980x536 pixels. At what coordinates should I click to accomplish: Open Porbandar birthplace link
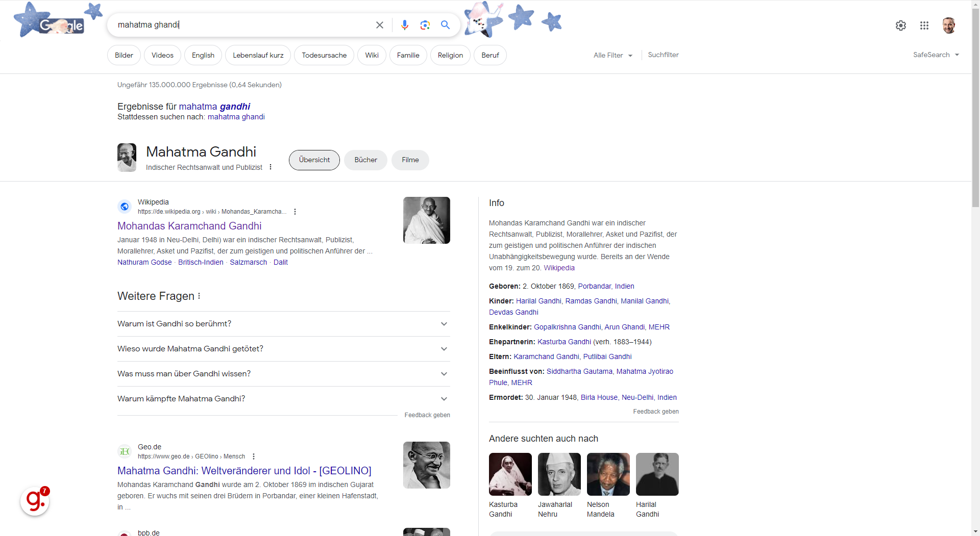coord(594,286)
